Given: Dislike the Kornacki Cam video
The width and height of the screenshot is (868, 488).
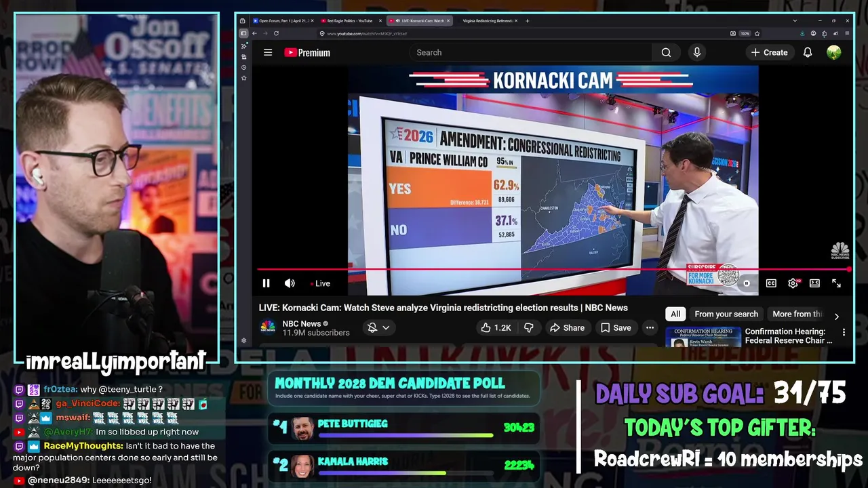Looking at the screenshot, I should (x=528, y=327).
